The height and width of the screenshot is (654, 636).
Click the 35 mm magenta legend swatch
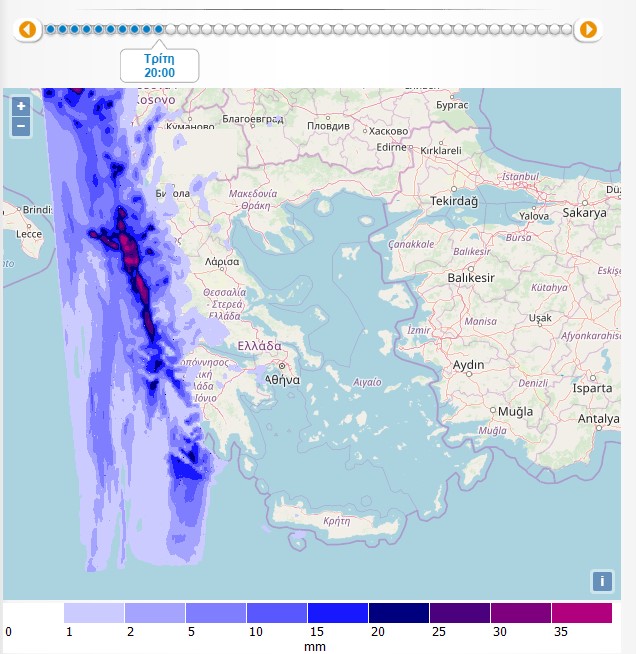pos(581,613)
